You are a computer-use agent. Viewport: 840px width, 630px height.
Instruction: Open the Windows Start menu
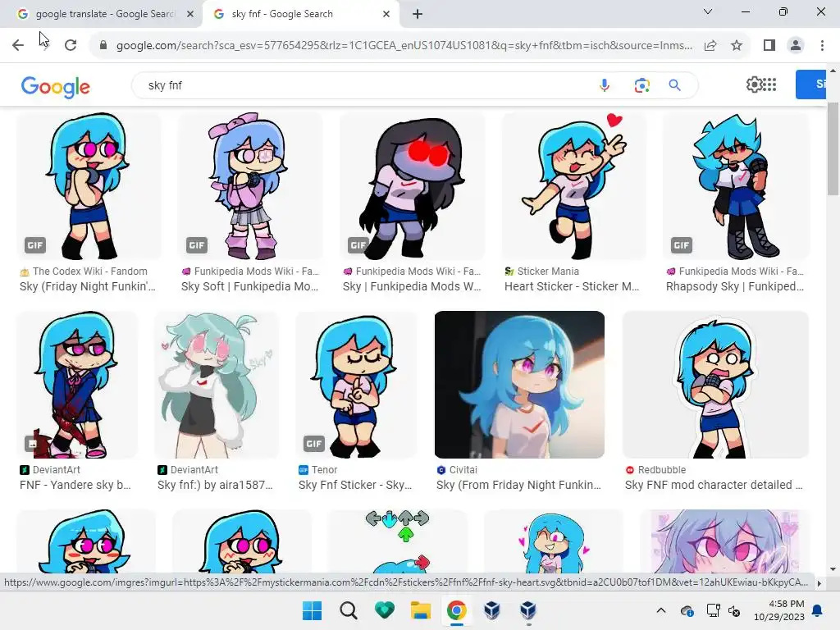coord(312,610)
